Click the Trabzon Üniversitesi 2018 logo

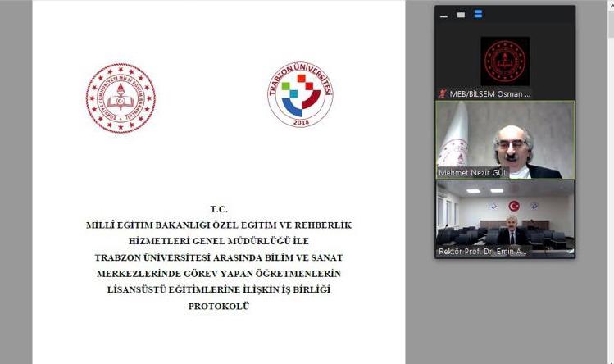(300, 94)
